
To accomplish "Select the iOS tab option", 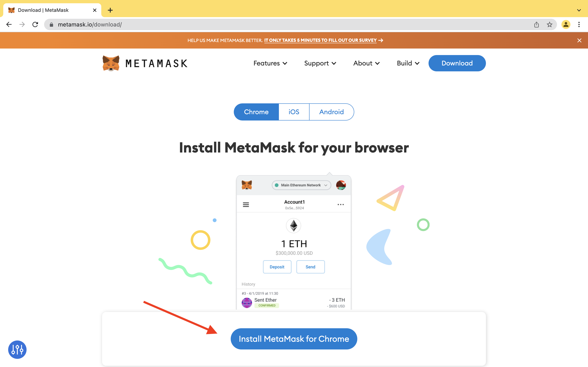I will click(x=293, y=112).
